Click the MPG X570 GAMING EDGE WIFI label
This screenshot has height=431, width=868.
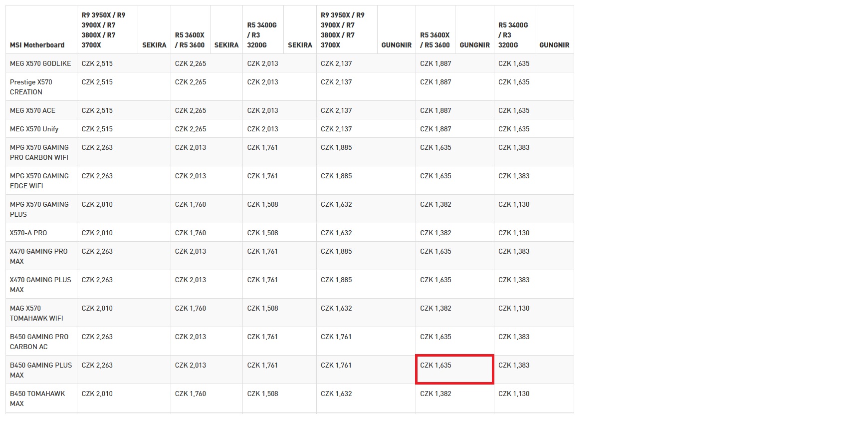[39, 181]
